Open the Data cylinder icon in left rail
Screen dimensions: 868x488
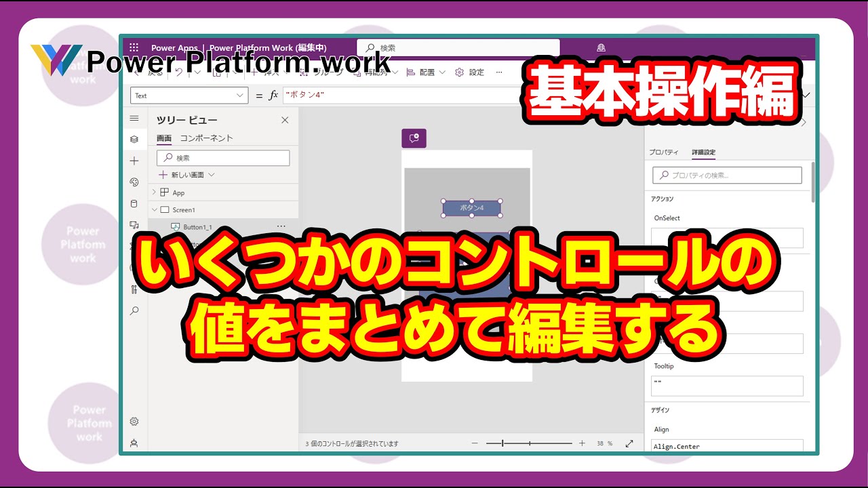click(x=134, y=203)
